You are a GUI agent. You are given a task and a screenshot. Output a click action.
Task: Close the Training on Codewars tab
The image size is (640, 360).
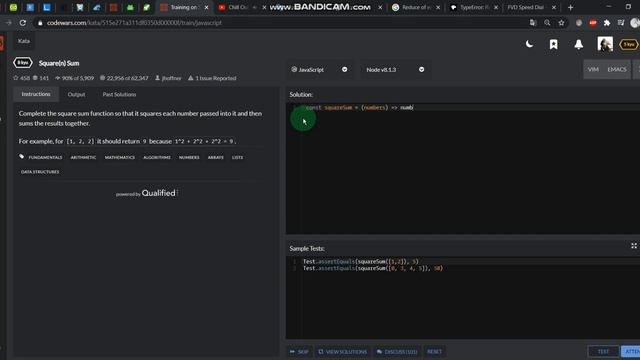[x=206, y=7]
